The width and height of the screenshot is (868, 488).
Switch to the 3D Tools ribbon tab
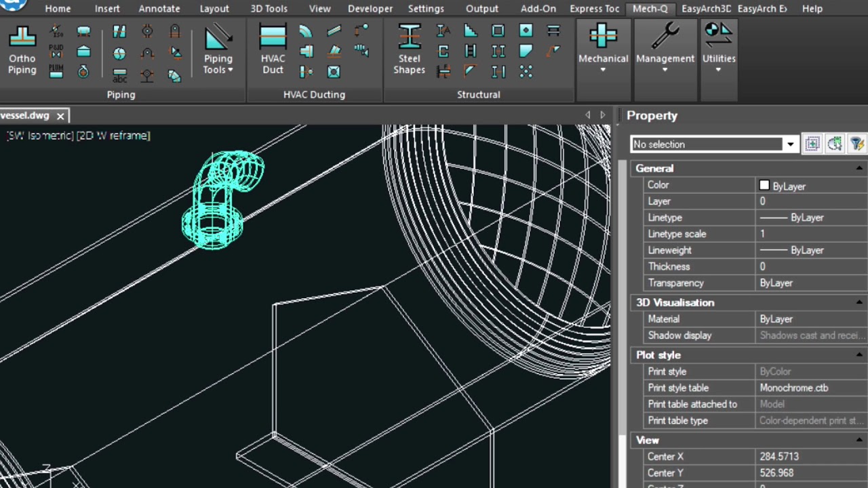269,9
